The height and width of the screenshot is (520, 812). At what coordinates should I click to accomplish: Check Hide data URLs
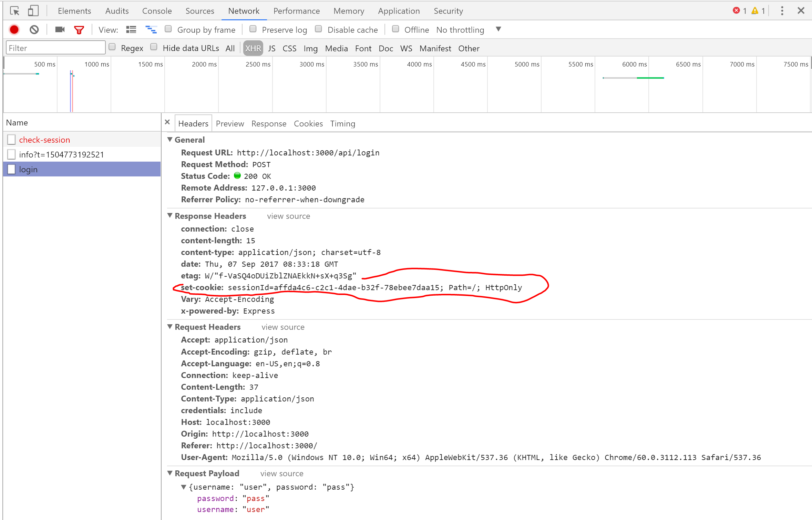tap(154, 47)
